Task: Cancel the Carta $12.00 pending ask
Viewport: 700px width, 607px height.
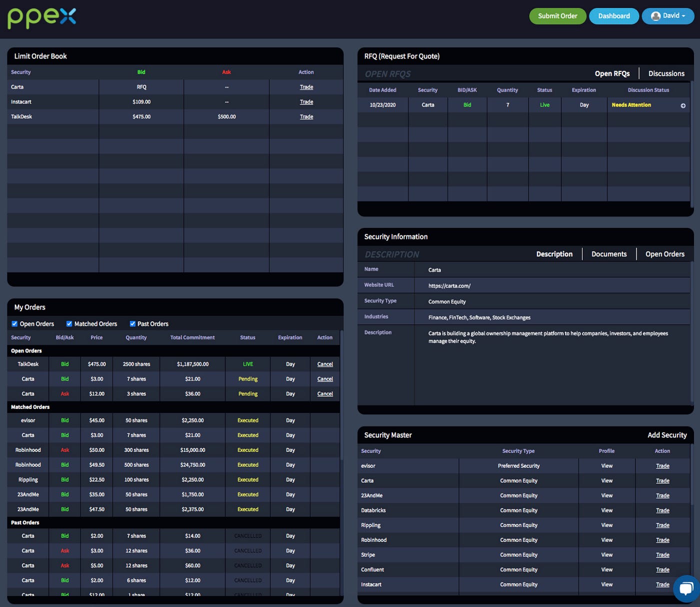Action: coord(325,394)
